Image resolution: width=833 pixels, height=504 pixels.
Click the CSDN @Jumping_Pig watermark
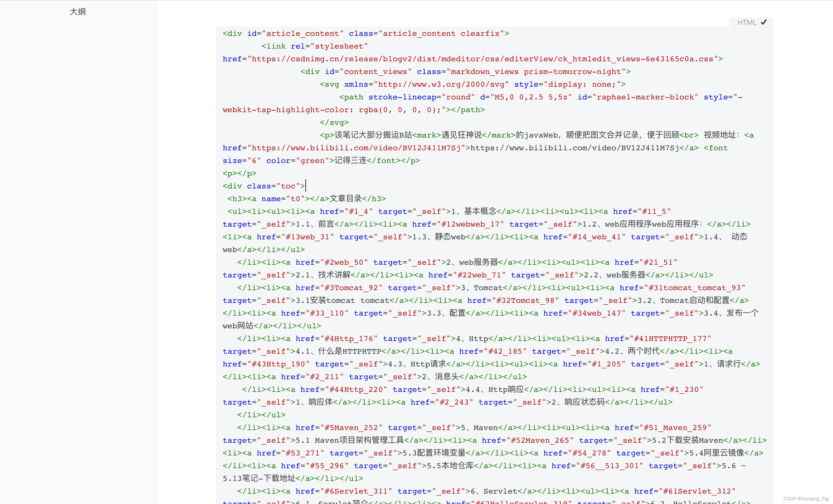click(x=806, y=498)
